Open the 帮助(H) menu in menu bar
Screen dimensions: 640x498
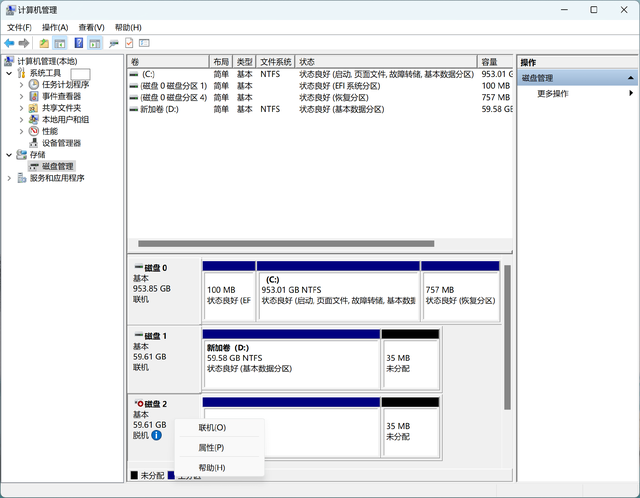pyautogui.click(x=128, y=27)
